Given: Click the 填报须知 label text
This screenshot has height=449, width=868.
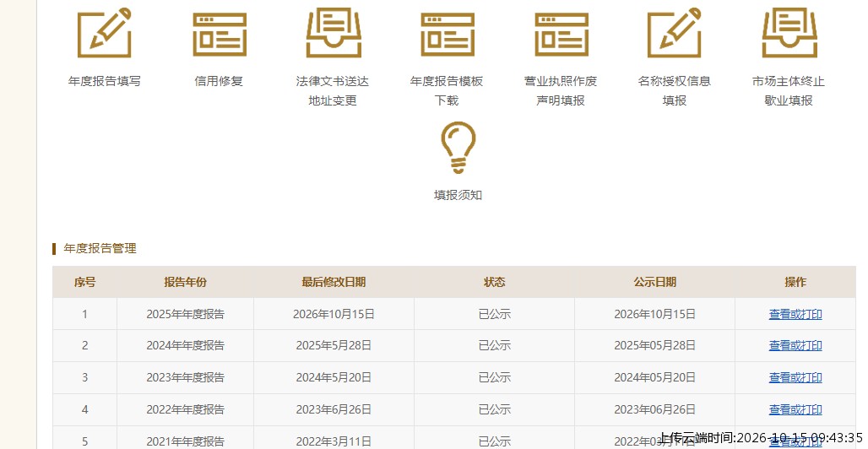Looking at the screenshot, I should (458, 196).
